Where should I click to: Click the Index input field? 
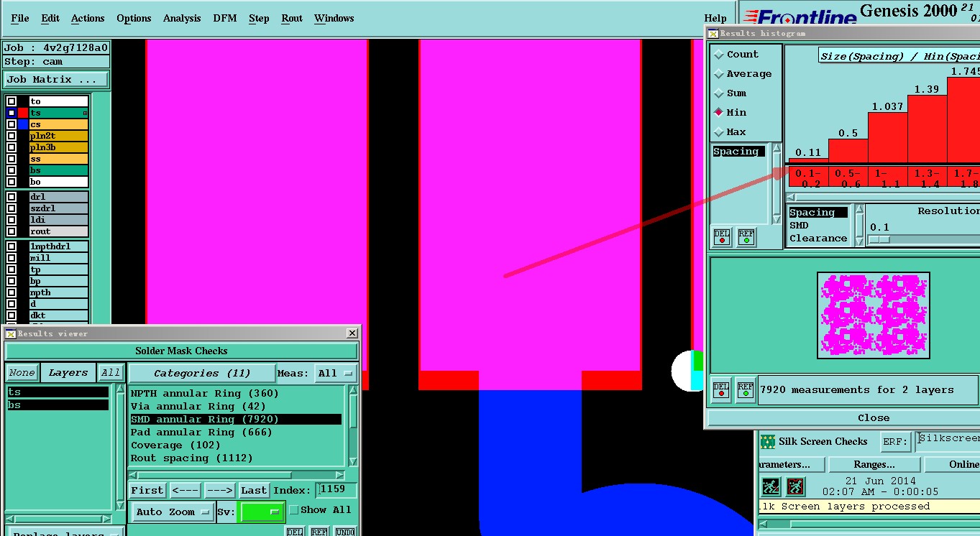click(x=336, y=490)
